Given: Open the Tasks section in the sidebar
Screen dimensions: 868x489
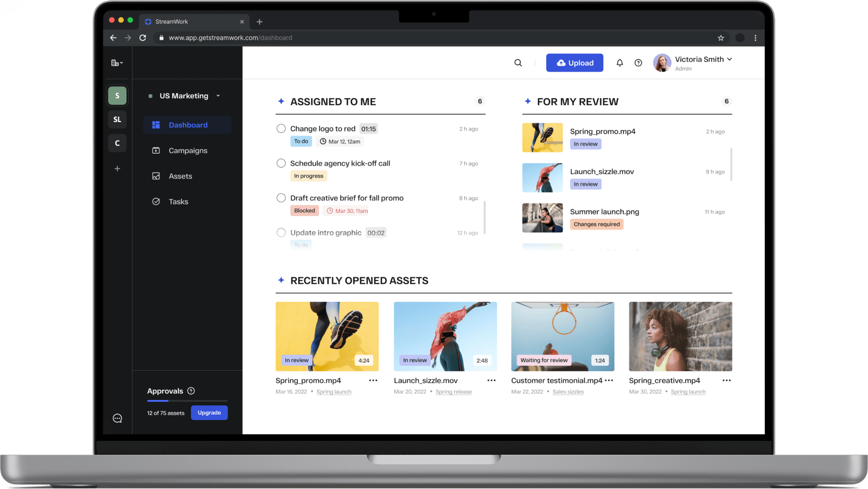Looking at the screenshot, I should pyautogui.click(x=178, y=201).
